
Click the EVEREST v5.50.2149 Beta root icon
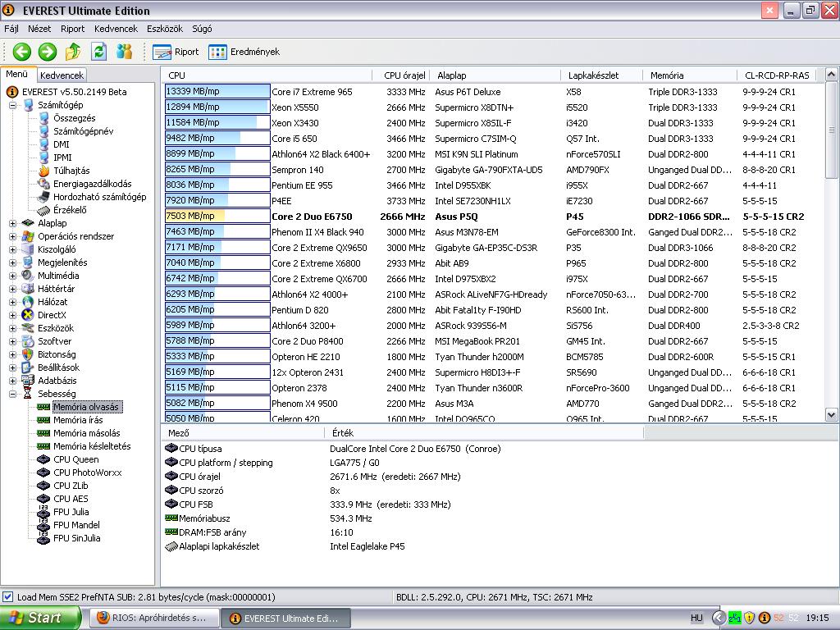[12, 92]
